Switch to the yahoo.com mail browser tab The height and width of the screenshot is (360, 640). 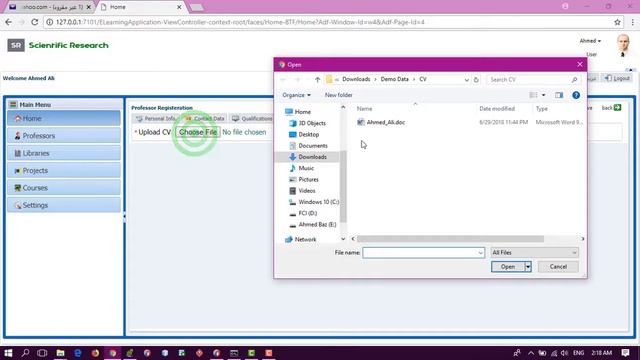(x=51, y=7)
